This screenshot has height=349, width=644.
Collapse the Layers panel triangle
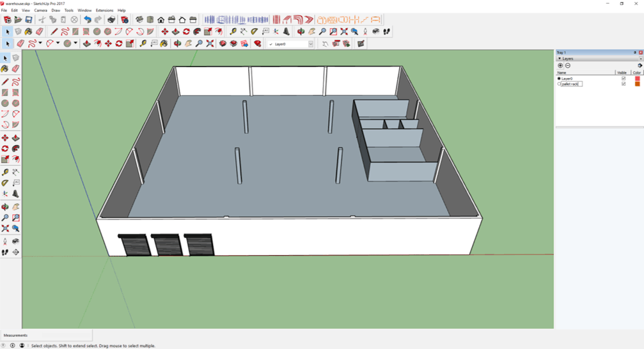(560, 58)
